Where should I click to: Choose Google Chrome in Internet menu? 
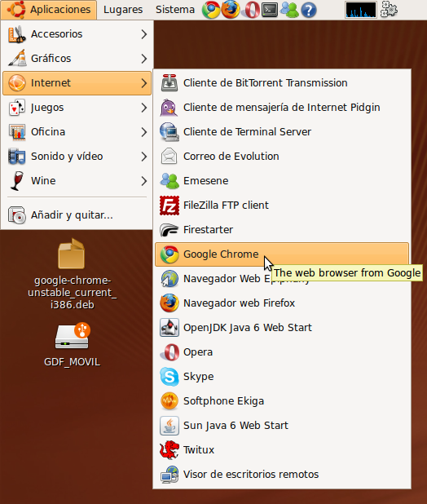pyautogui.click(x=282, y=254)
